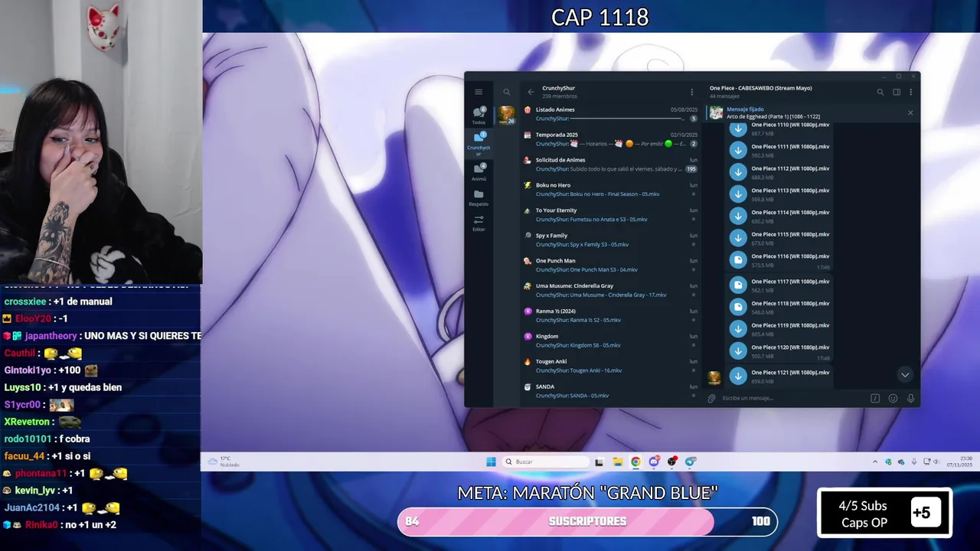Dismiss the pinned message bar
The image size is (980, 551).
[x=910, y=113]
